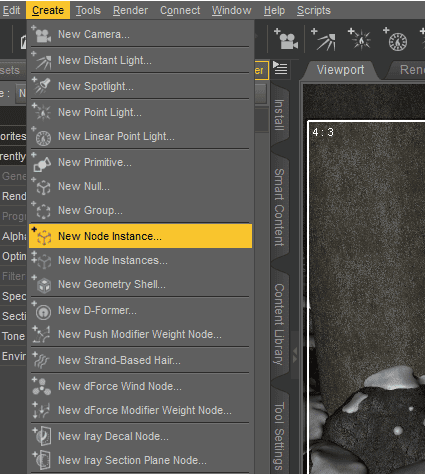Screen dimensions: 425x474
Task: Select New Node Instance... highlighted entry
Action: 140,236
